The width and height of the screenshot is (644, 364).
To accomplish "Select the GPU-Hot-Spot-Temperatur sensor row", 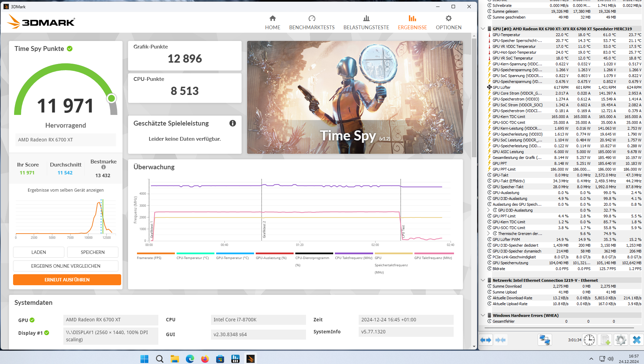I will [x=564, y=52].
